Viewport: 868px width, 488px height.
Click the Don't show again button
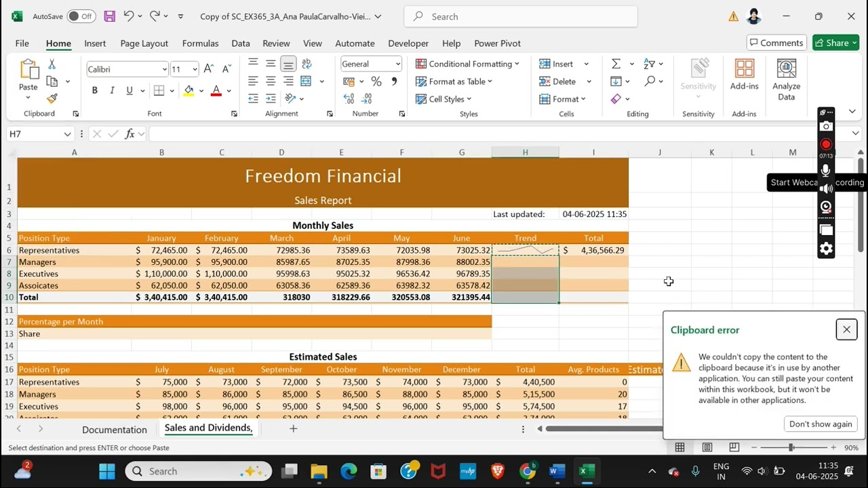coord(821,424)
